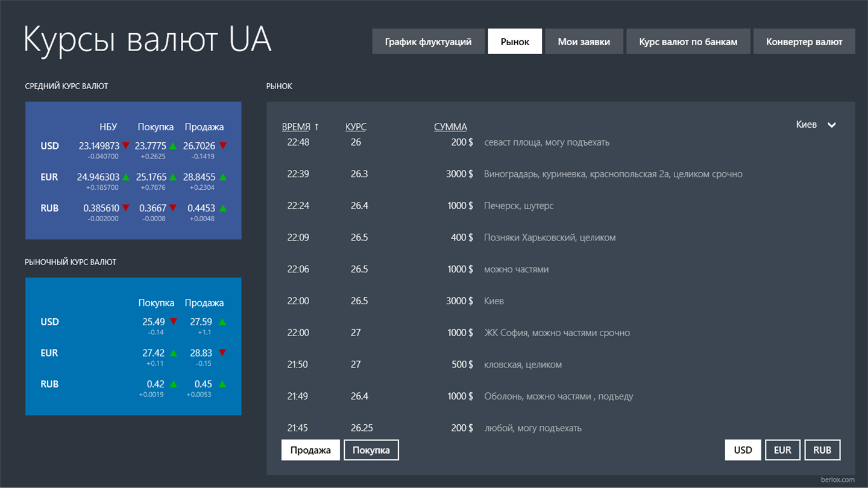Go to Мои заявки
The height and width of the screenshot is (488, 868).
coord(583,42)
